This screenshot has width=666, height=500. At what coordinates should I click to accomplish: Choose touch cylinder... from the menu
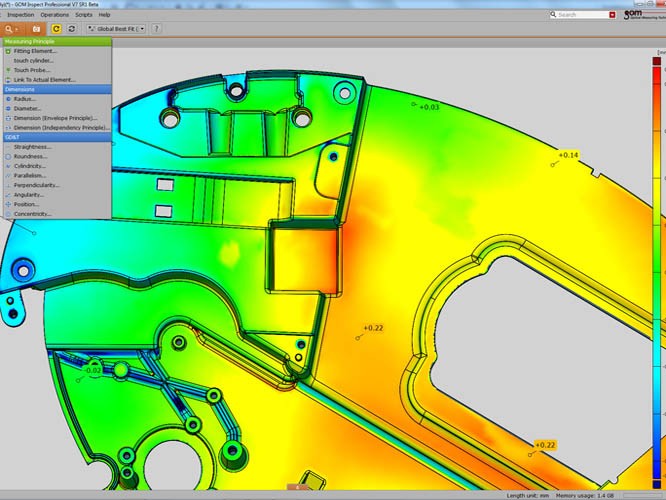click(57, 61)
